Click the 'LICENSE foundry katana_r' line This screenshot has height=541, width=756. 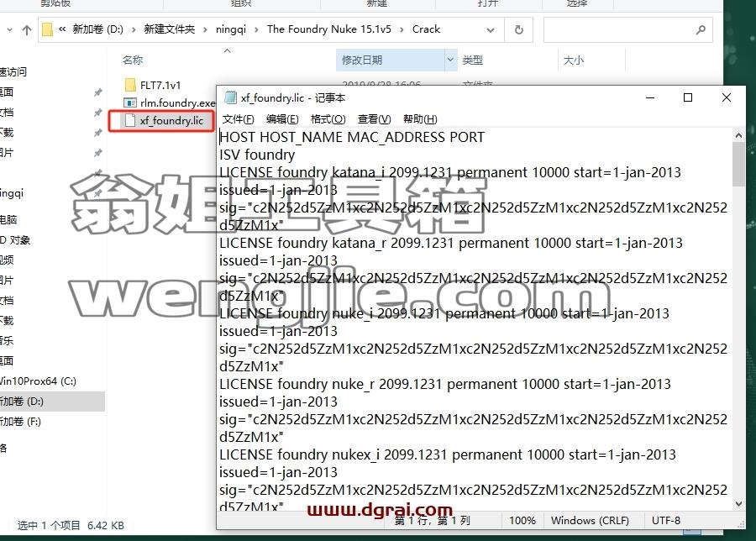tap(451, 243)
